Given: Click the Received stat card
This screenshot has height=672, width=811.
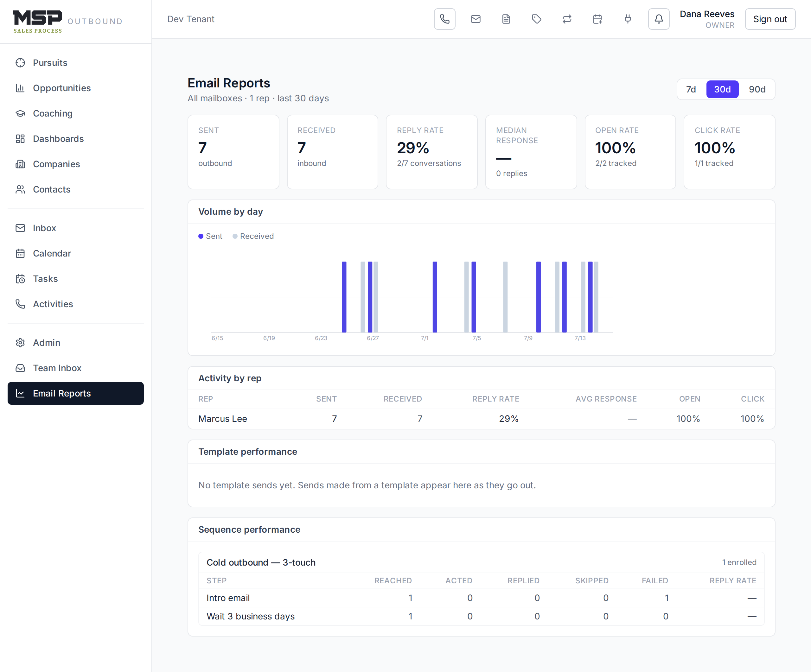Looking at the screenshot, I should coord(333,152).
